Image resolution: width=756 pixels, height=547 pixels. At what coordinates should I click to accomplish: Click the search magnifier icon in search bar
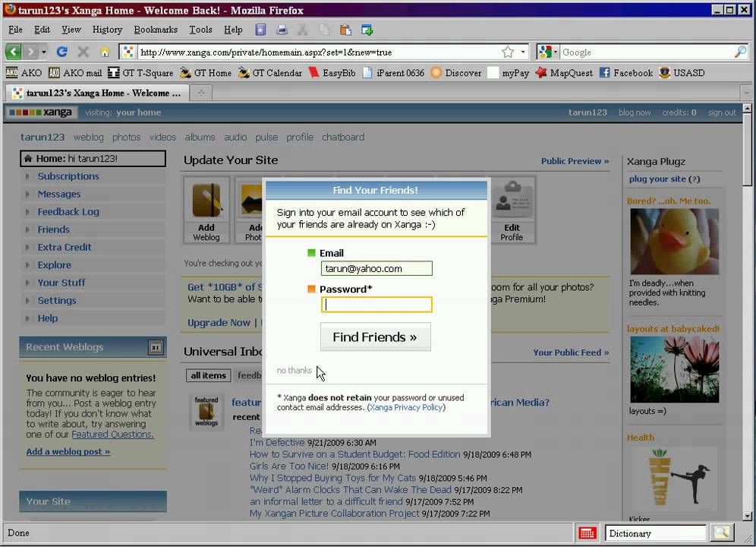point(740,52)
